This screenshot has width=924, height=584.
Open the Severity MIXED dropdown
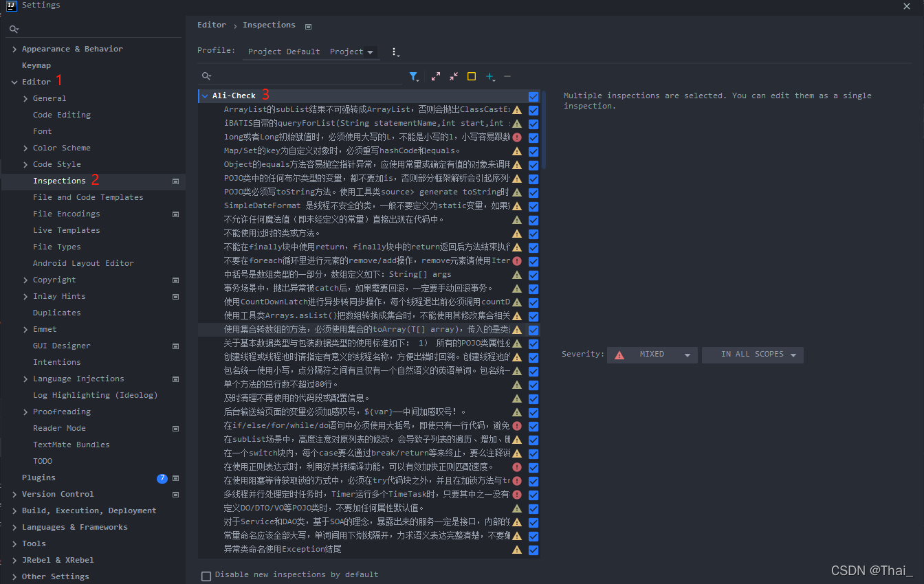(652, 355)
